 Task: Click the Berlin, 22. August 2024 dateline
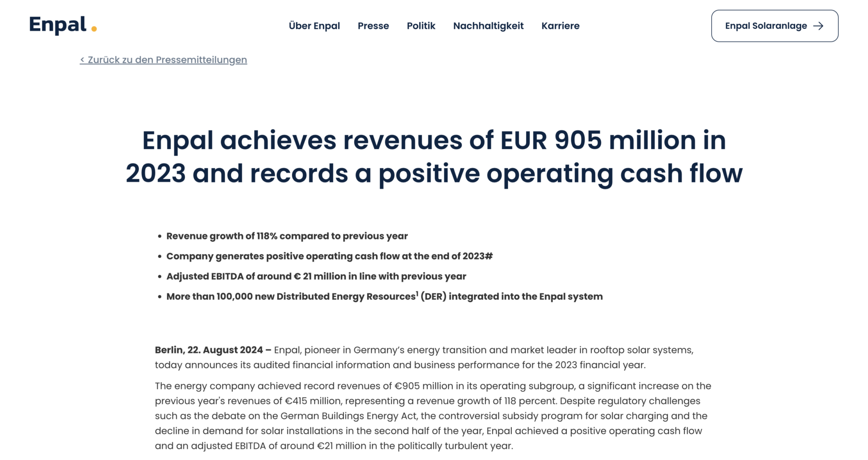[212, 350]
